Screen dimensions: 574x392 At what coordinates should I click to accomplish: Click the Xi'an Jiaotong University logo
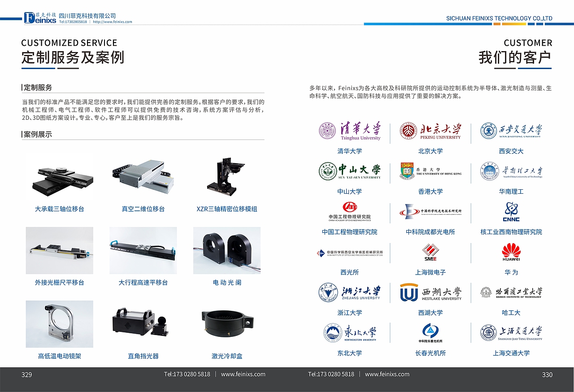[511, 131]
